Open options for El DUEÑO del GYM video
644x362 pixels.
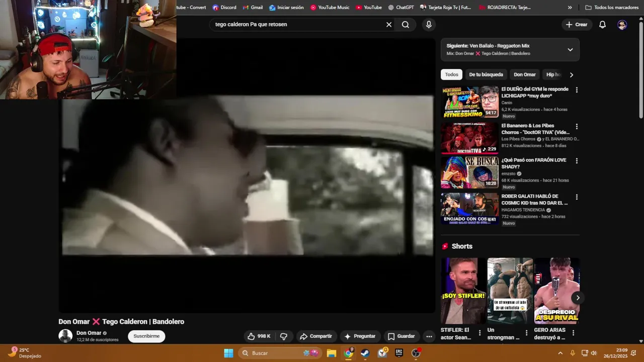[577, 90]
